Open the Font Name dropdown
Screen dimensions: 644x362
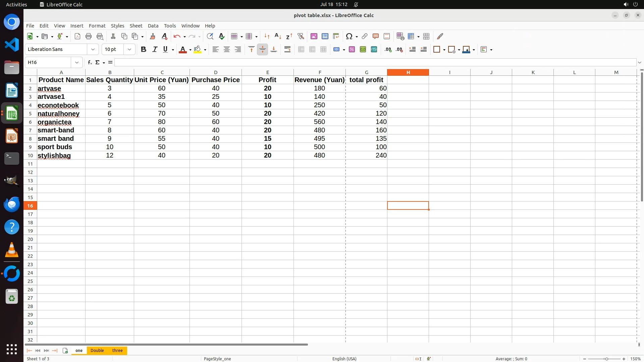tap(93, 49)
